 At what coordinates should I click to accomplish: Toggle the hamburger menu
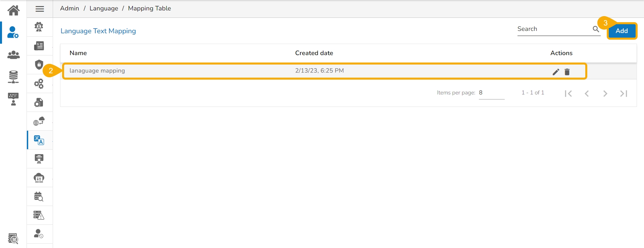coord(40,9)
